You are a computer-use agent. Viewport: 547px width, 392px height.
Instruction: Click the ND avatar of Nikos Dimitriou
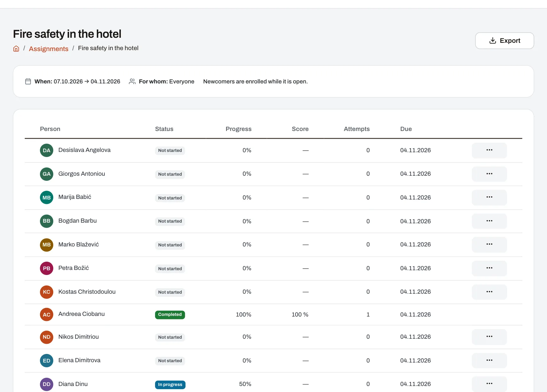(47, 337)
